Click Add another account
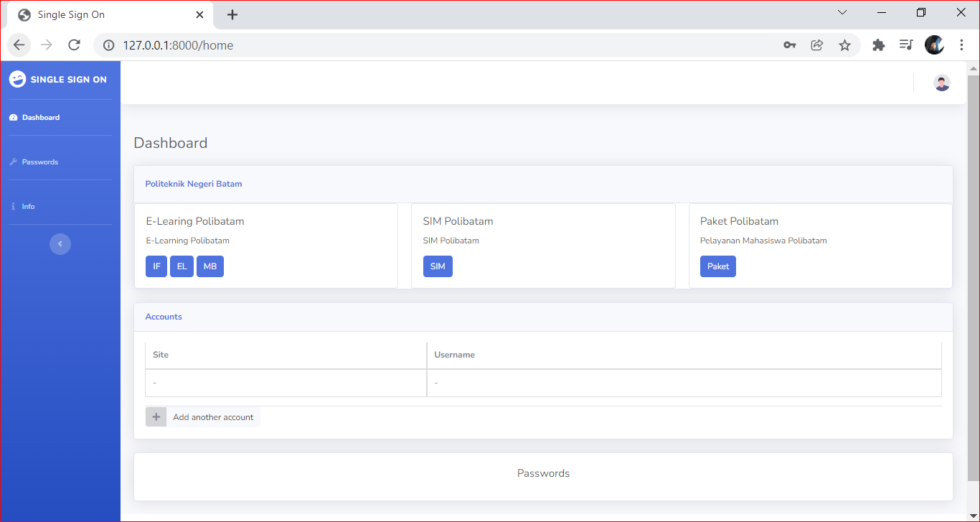 pos(203,417)
